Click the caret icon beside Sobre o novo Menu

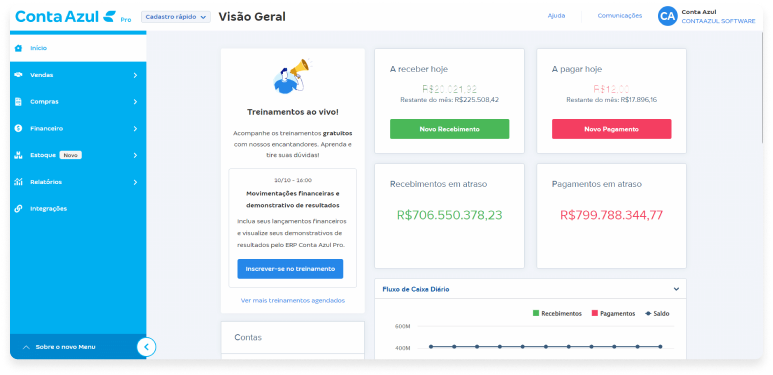click(27, 347)
